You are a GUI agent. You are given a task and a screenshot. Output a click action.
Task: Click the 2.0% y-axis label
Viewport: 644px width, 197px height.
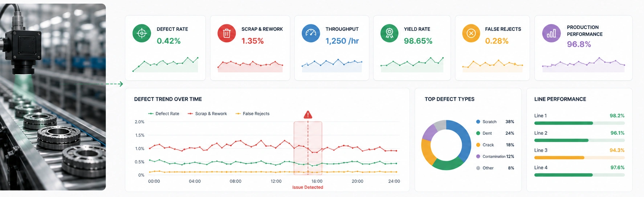[139, 122]
